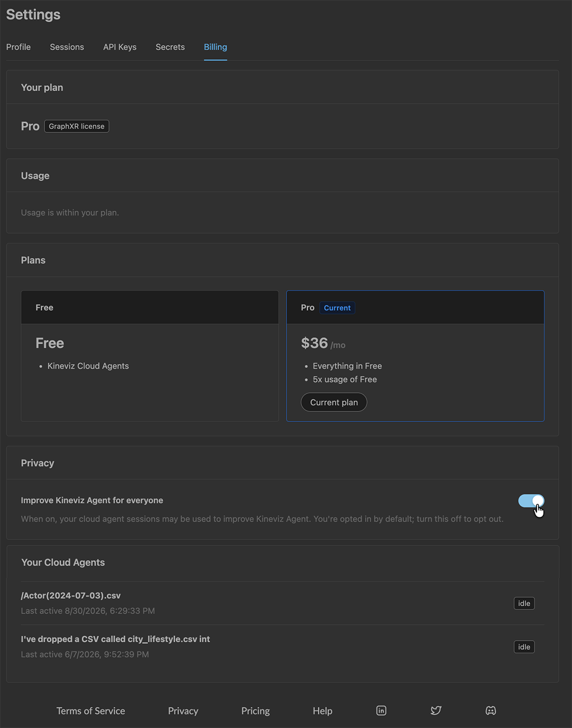572x728 pixels.
Task: Open the footer Privacy link
Action: point(183,711)
